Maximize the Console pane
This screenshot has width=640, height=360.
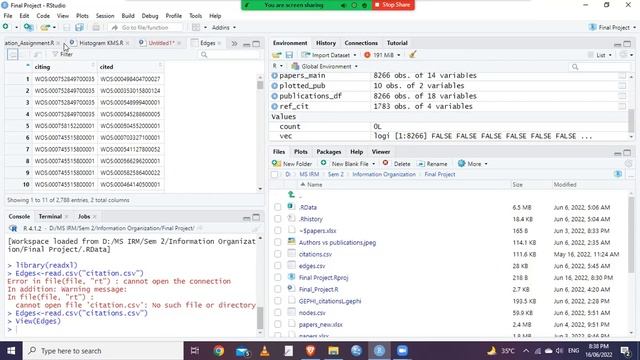pos(256,217)
